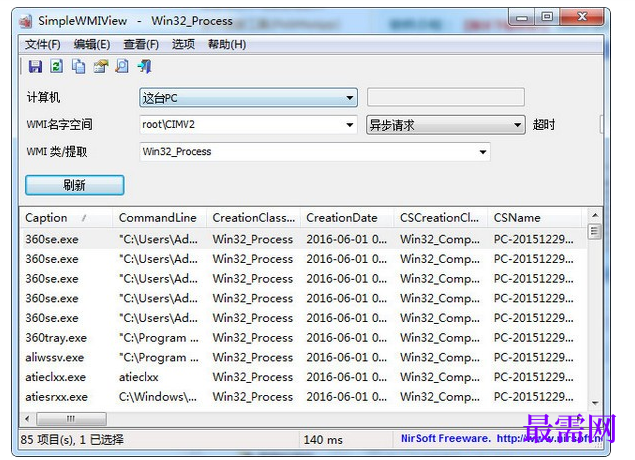
Task: Click the Exit toolbar icon
Action: click(x=144, y=66)
